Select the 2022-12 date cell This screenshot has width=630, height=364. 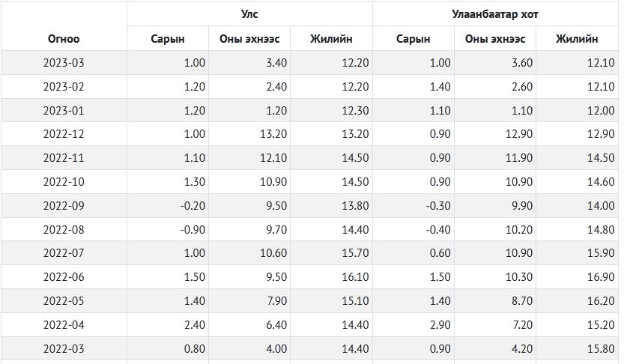tap(64, 134)
